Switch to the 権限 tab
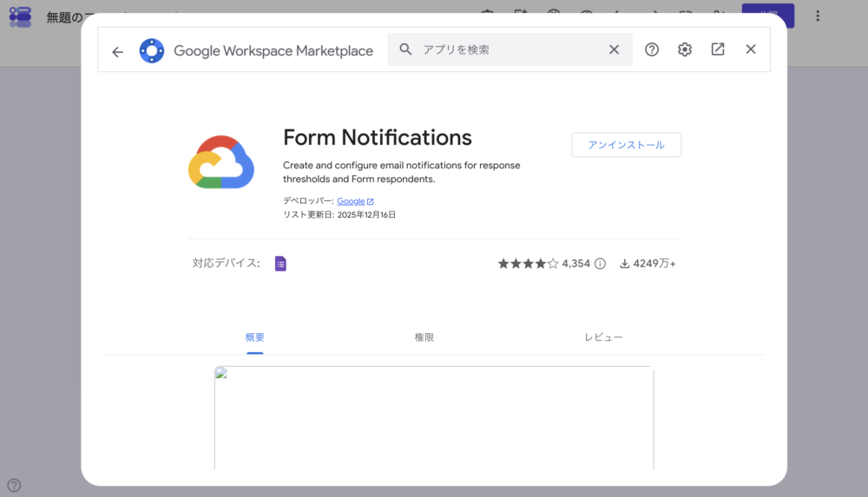 pos(424,337)
